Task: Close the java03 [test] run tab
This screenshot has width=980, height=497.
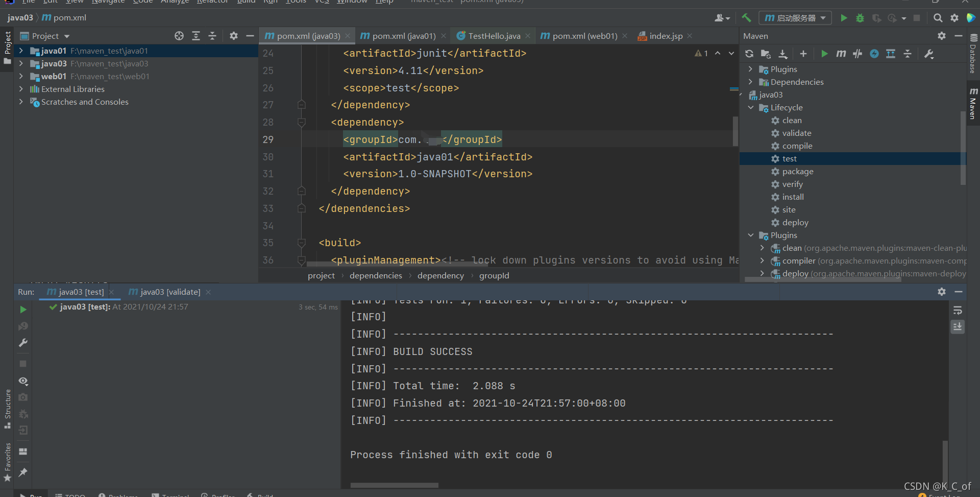Action: (x=111, y=292)
